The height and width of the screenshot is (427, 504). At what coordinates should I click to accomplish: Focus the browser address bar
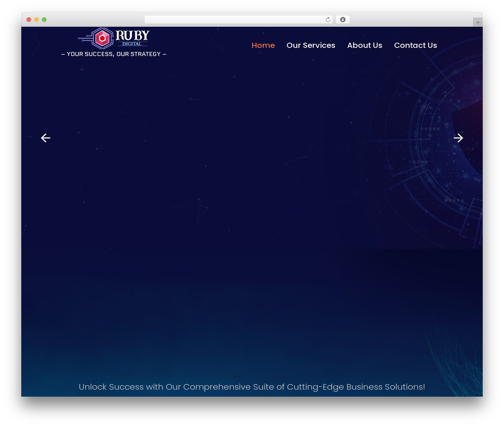[238, 20]
